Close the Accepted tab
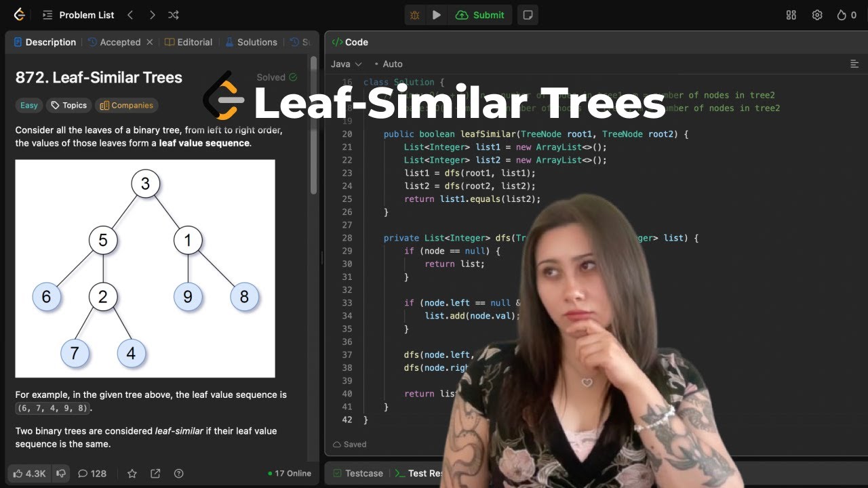 (150, 42)
